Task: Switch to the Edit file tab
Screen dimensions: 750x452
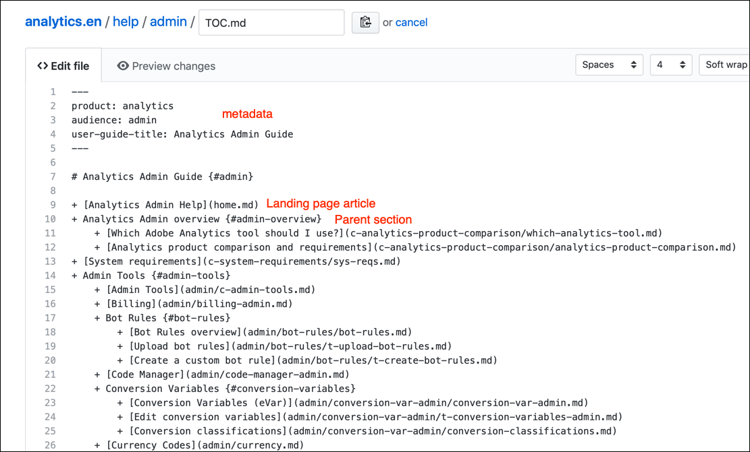Action: [63, 66]
